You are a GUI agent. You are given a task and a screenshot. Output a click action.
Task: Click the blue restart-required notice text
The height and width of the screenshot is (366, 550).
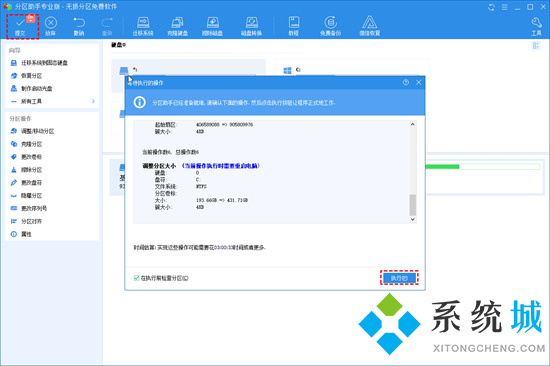pyautogui.click(x=221, y=166)
